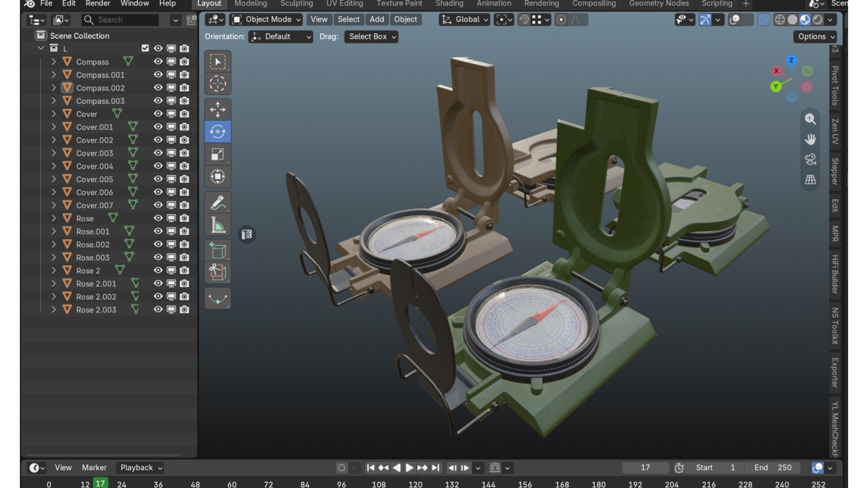Screen dimensions: 868x488
Task: Open the viewport Add menu
Action: (x=377, y=19)
